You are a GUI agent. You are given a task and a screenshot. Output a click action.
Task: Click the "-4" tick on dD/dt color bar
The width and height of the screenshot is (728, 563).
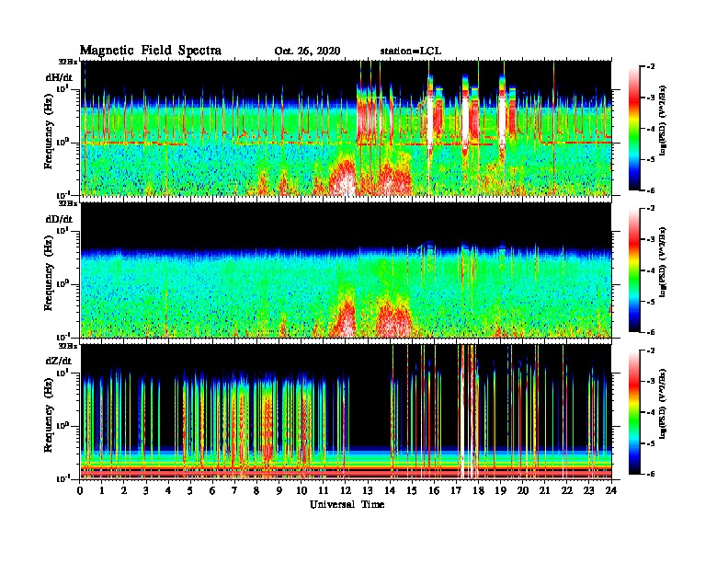[652, 270]
